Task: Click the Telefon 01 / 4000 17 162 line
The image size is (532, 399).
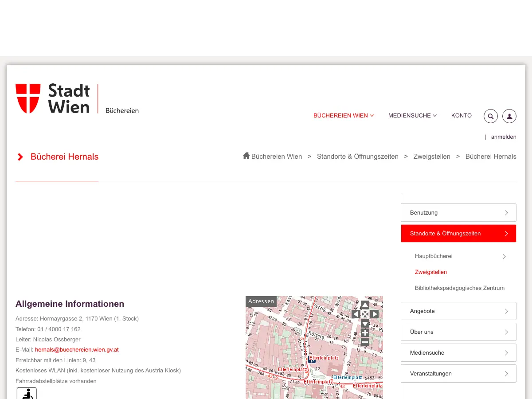Action: (48, 329)
